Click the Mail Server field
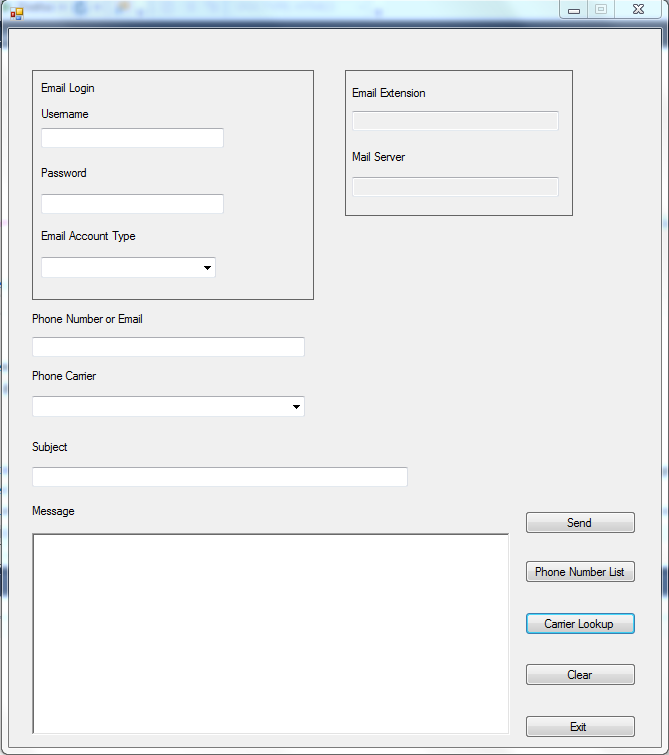 point(455,186)
